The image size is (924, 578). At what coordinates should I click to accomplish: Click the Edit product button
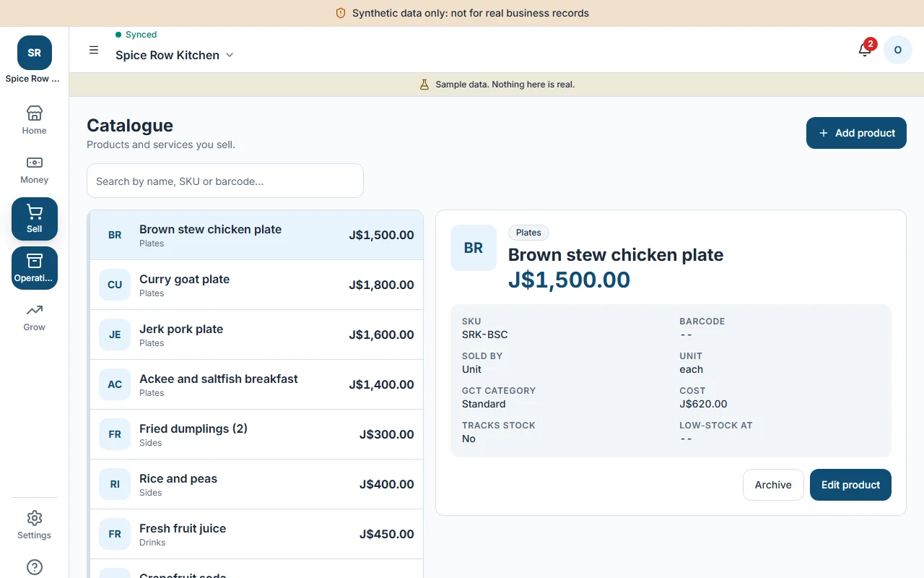pyautogui.click(x=850, y=485)
